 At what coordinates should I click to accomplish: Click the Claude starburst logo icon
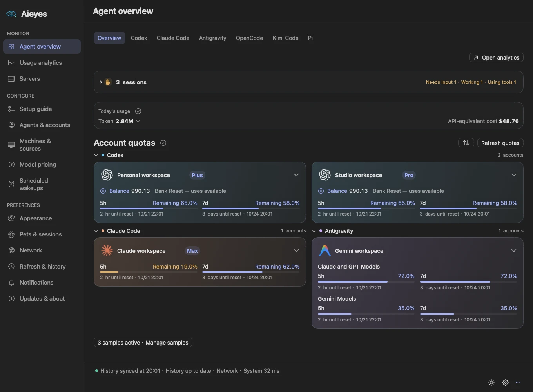pos(107,250)
